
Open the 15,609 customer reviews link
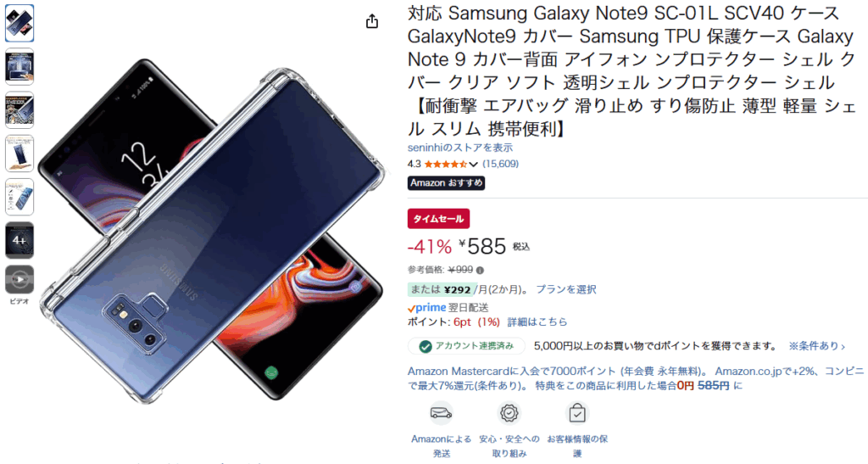(x=500, y=164)
